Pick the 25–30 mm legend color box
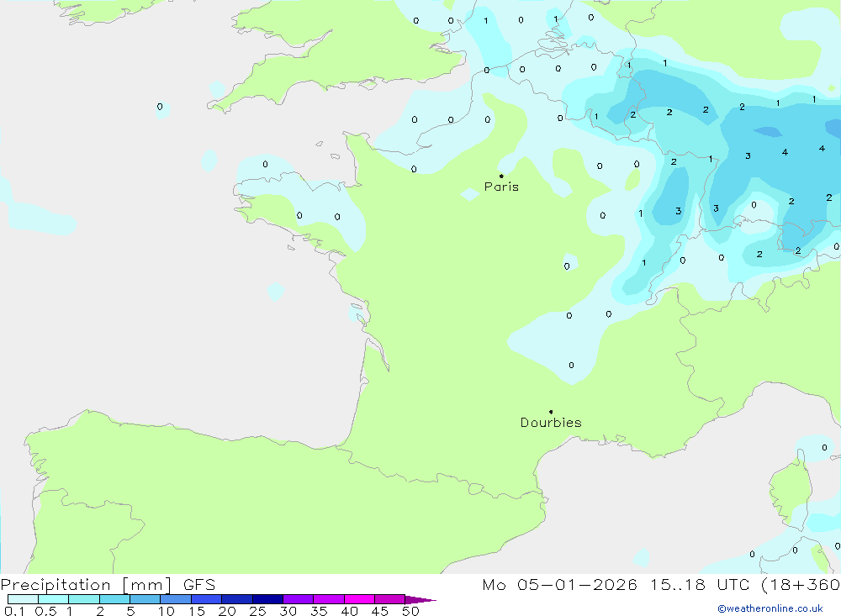This screenshot has width=841, height=616. [x=267, y=599]
